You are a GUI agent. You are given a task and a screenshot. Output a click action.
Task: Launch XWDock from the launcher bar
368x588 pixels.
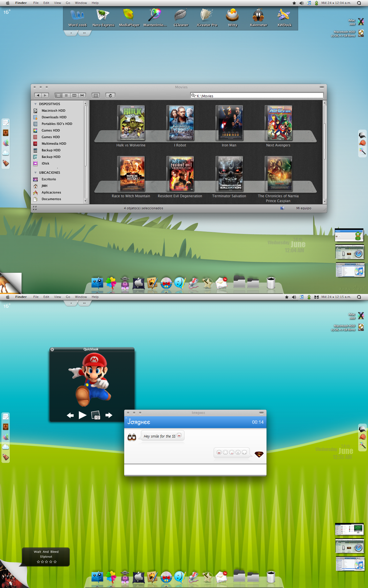[x=284, y=18]
